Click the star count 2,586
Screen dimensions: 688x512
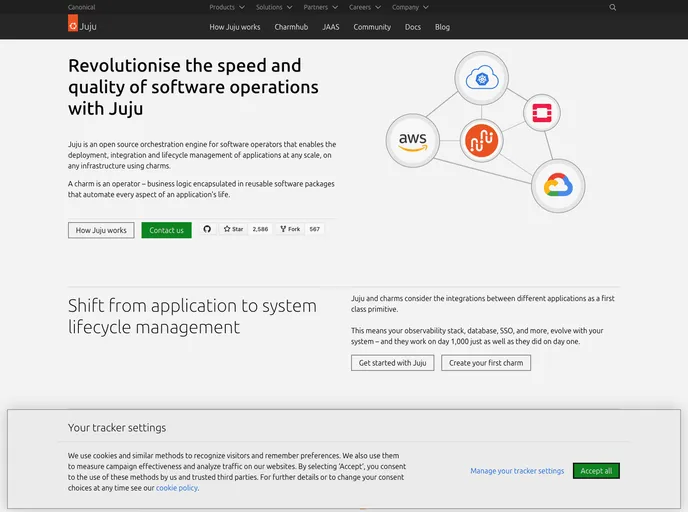point(260,229)
